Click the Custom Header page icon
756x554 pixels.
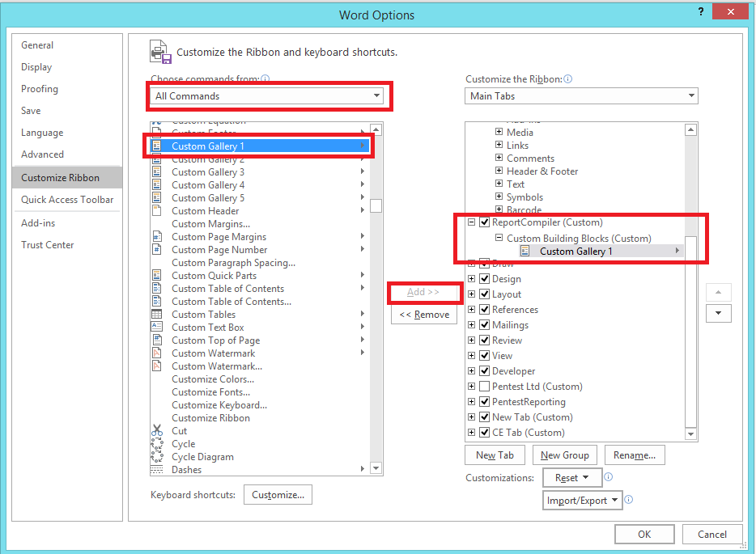click(x=157, y=211)
